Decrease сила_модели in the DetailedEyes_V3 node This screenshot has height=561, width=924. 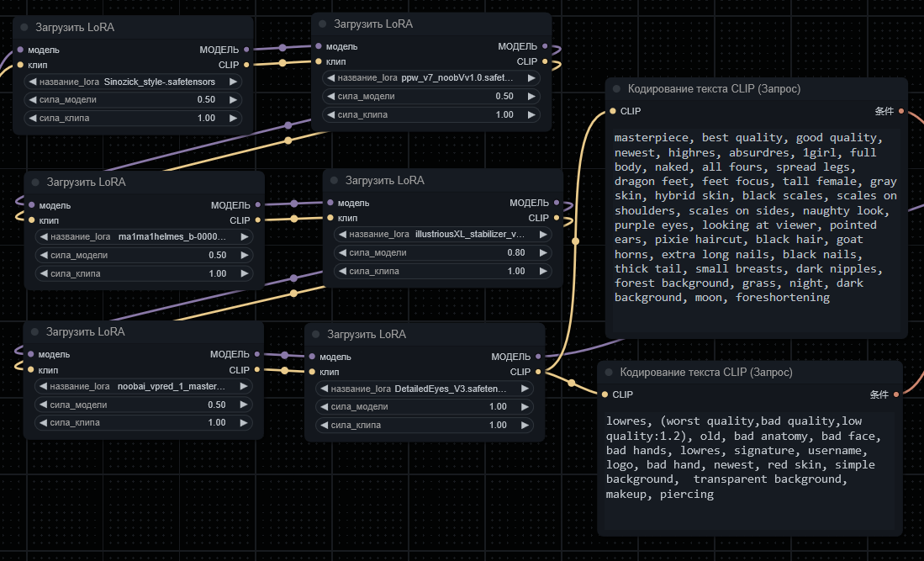pyautogui.click(x=324, y=407)
